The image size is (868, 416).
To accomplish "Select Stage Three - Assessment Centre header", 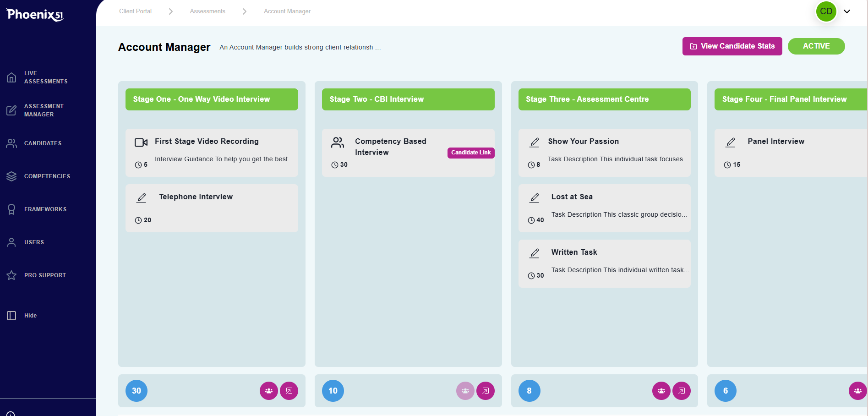I will click(605, 99).
